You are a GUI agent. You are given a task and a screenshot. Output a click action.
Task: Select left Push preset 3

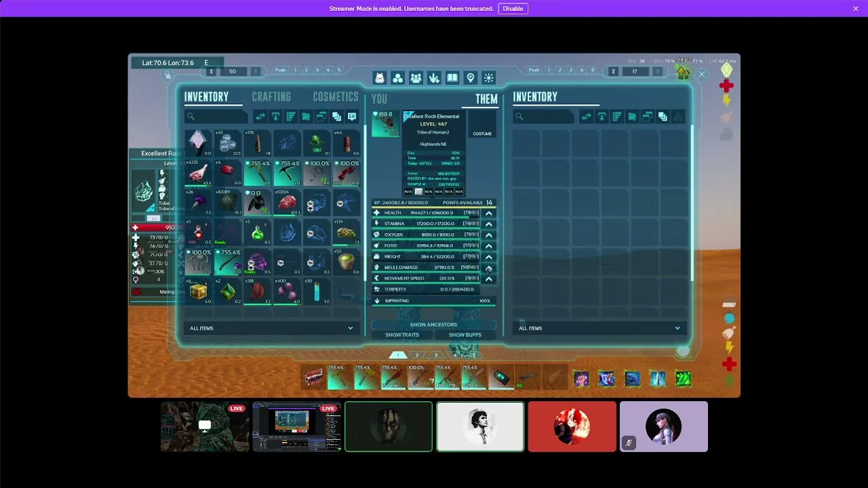pyautogui.click(x=317, y=70)
